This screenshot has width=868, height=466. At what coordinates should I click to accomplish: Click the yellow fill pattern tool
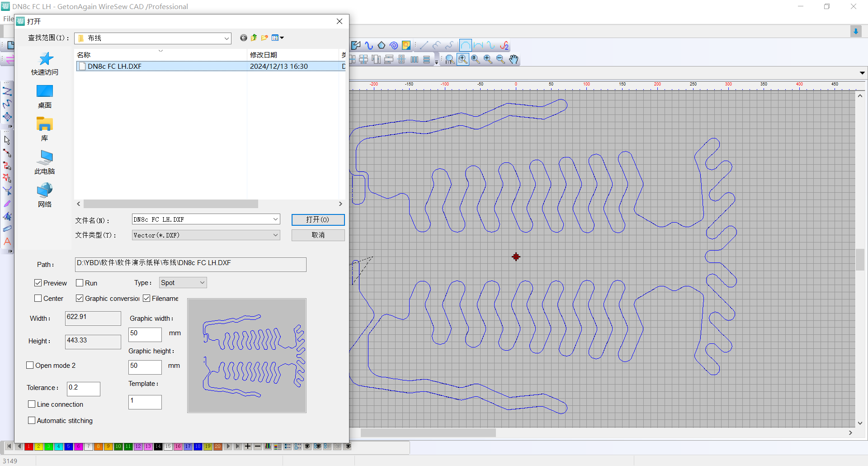[406, 45]
